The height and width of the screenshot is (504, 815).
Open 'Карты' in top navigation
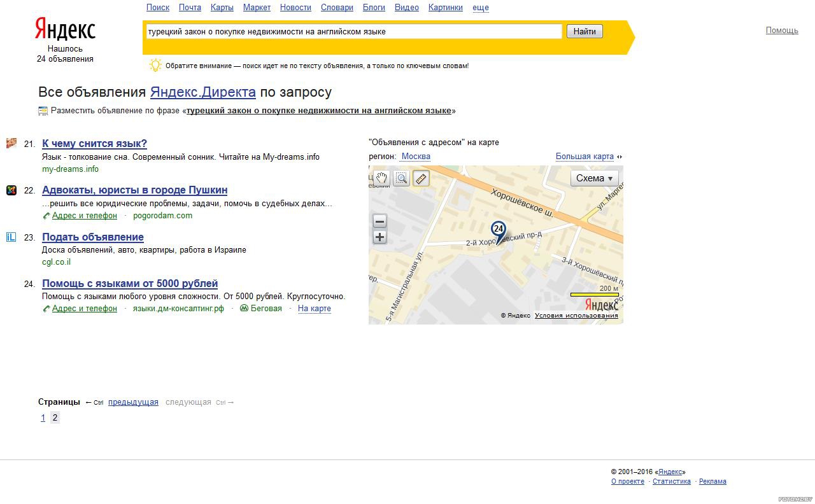click(x=222, y=8)
